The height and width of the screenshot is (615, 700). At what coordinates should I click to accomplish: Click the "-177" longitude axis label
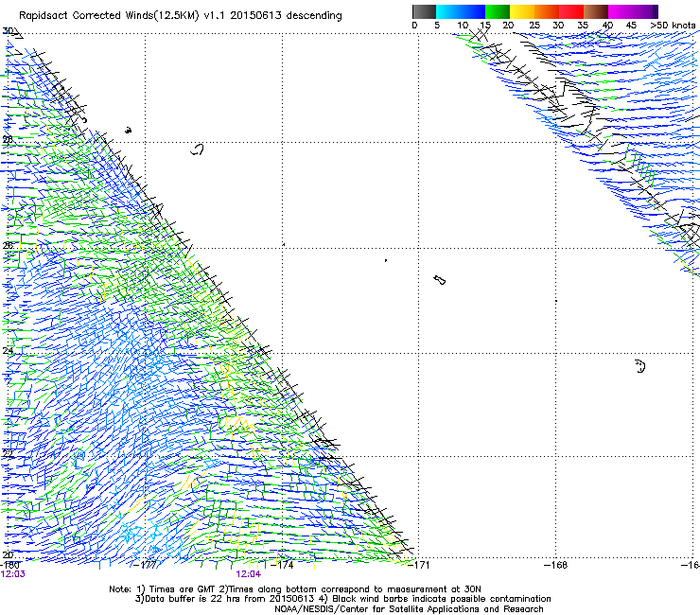[x=146, y=565]
